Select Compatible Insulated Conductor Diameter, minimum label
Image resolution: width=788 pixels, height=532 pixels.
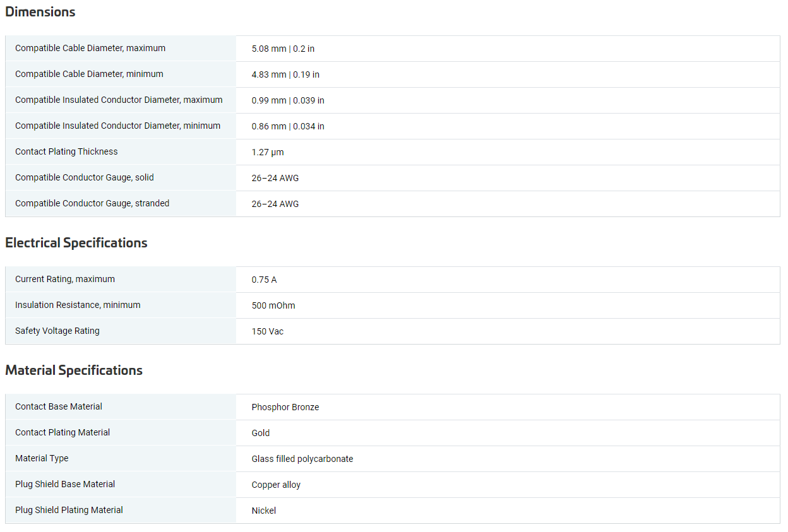click(117, 126)
